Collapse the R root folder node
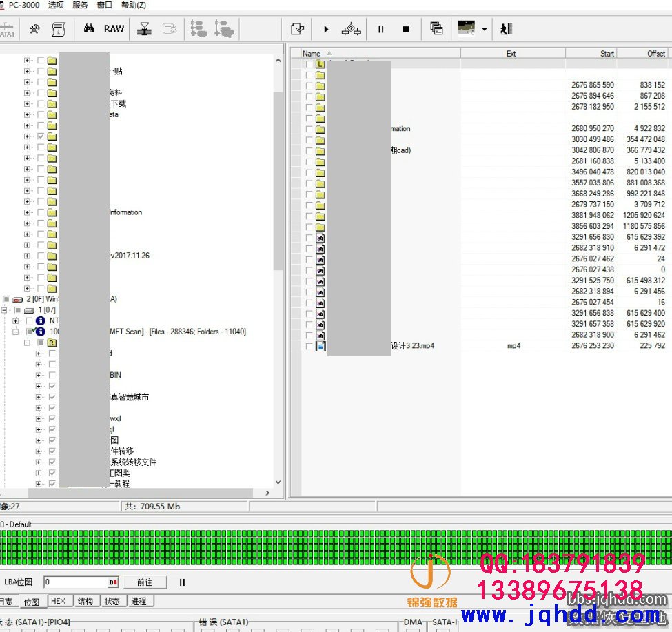 [x=27, y=343]
